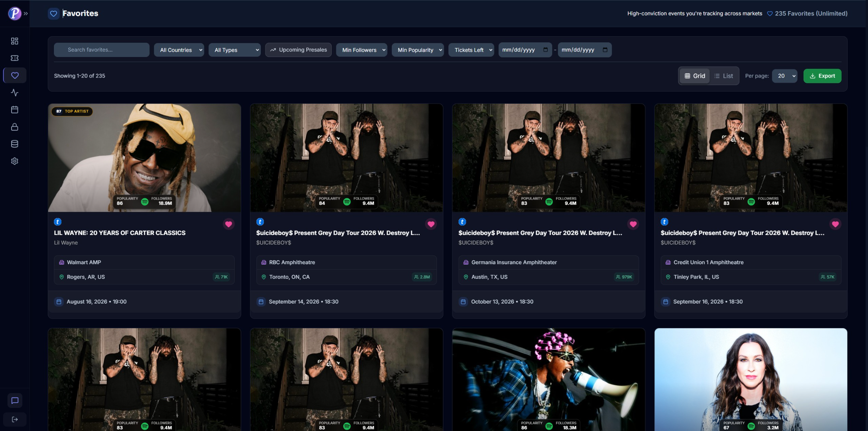Open the All Countries dropdown
The height and width of the screenshot is (431, 868).
pyautogui.click(x=179, y=50)
